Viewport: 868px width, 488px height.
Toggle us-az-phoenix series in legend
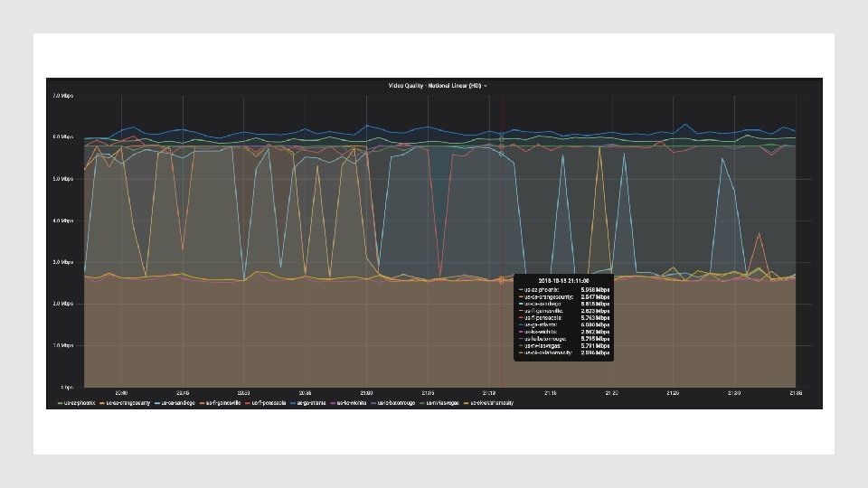point(80,403)
